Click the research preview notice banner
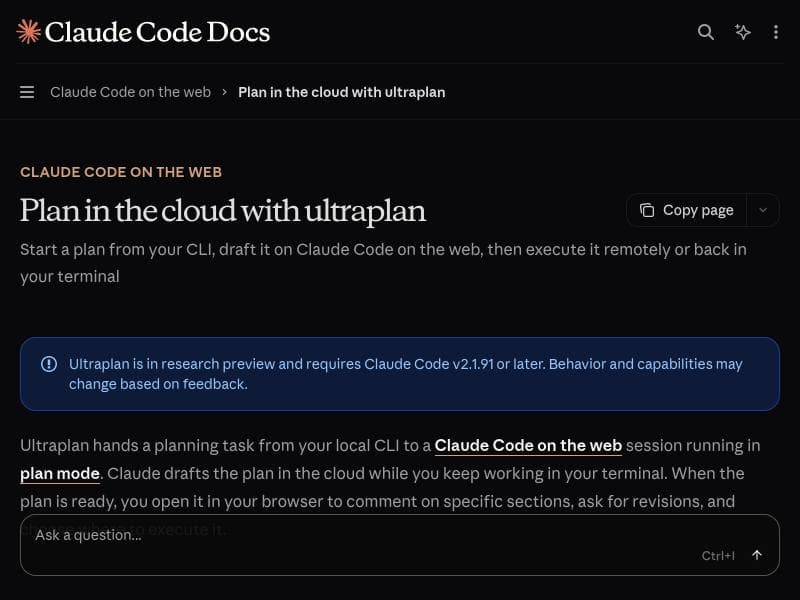The width and height of the screenshot is (800, 600). [x=400, y=374]
